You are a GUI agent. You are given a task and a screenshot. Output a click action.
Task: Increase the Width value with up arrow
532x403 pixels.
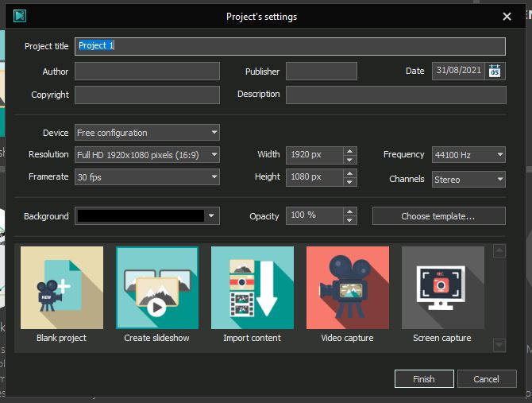[350, 151]
